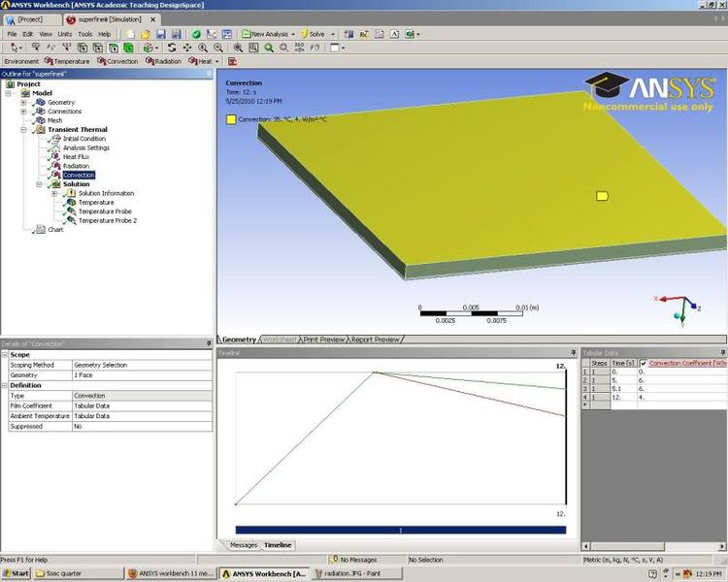Select the Pan arrows tool

click(x=187, y=48)
